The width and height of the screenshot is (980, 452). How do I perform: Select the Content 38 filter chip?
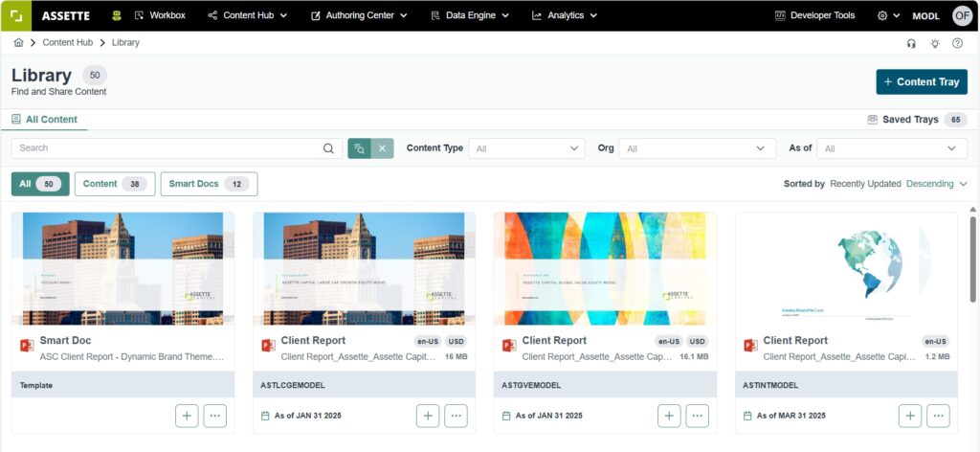115,184
